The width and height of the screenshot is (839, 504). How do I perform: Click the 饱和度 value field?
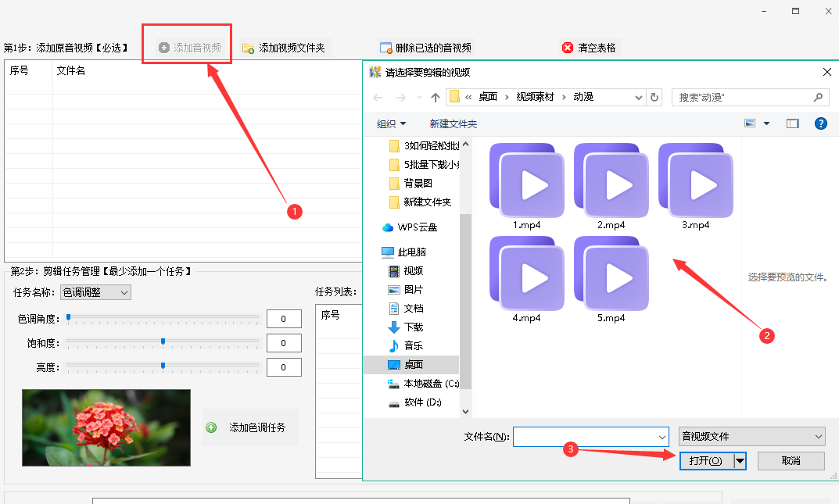[x=284, y=342]
